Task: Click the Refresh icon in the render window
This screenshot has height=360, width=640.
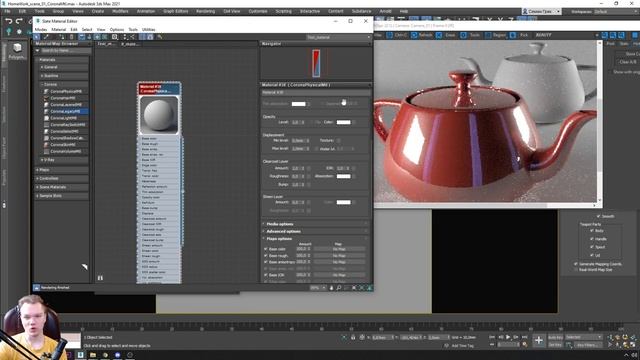Action: 414,35
